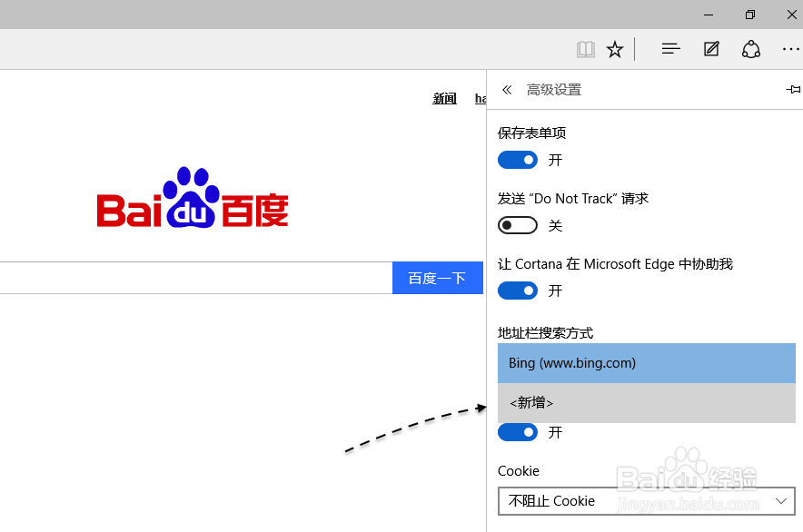Toggle the switch below <新增> option

coord(518,433)
